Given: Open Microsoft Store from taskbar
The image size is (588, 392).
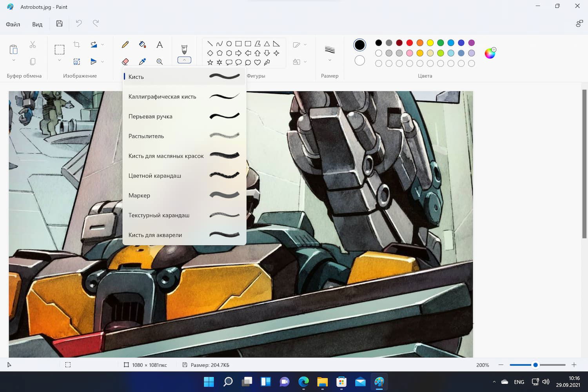Looking at the screenshot, I should (x=341, y=382).
